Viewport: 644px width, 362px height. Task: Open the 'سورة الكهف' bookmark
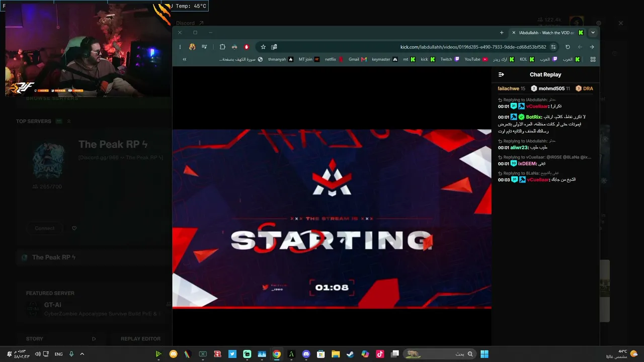(x=241, y=59)
